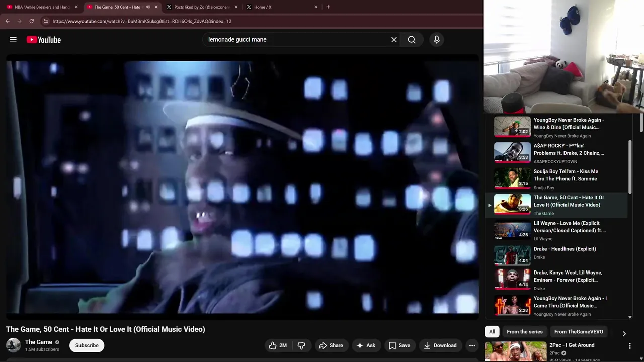Download the current video
Viewport: 644px width, 362px height.
(440, 345)
